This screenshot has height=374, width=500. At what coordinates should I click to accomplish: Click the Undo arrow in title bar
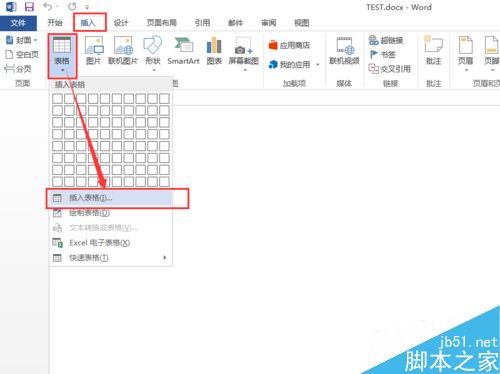click(x=48, y=6)
